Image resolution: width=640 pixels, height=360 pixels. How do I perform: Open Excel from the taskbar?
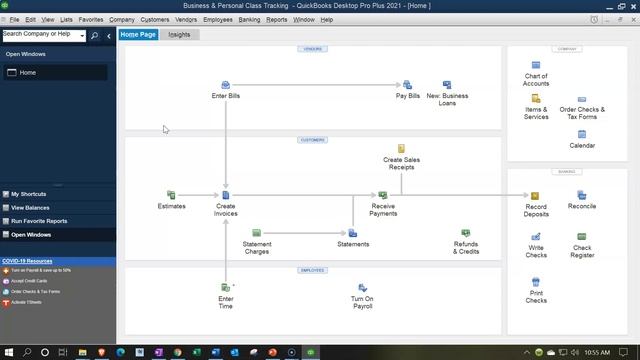[196, 352]
